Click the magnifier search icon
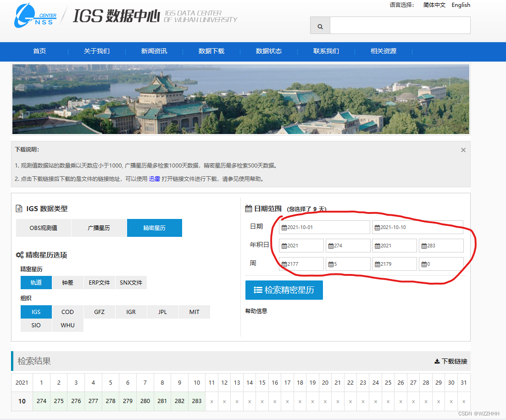This screenshot has height=420, width=506. coord(320,25)
